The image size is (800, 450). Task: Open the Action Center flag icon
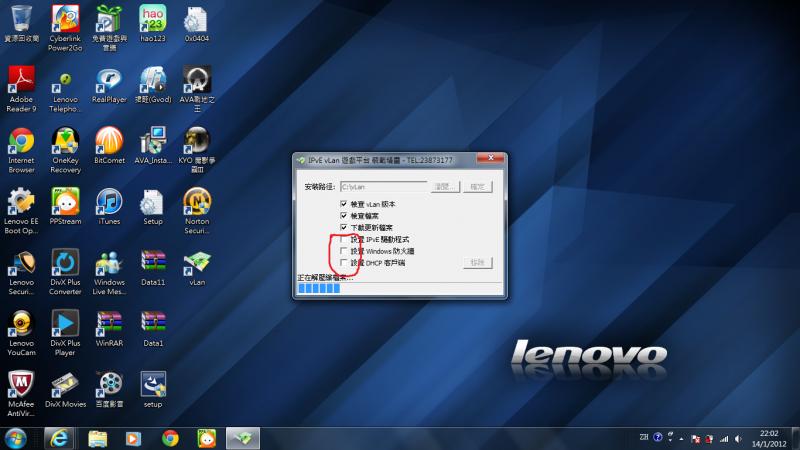695,439
